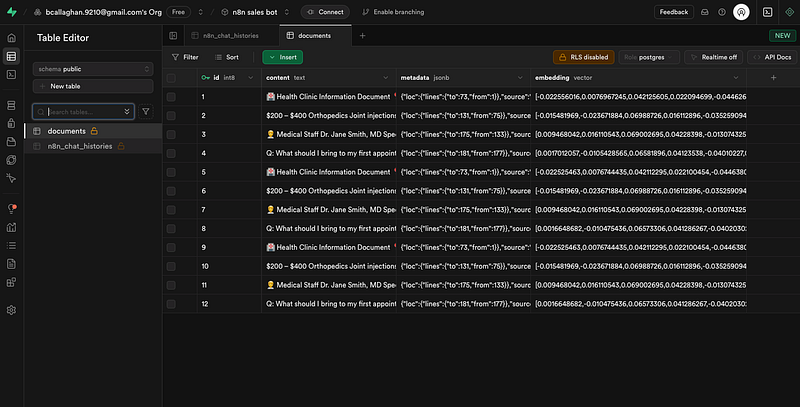
Task: Click the RLS disabled button
Action: click(x=582, y=57)
